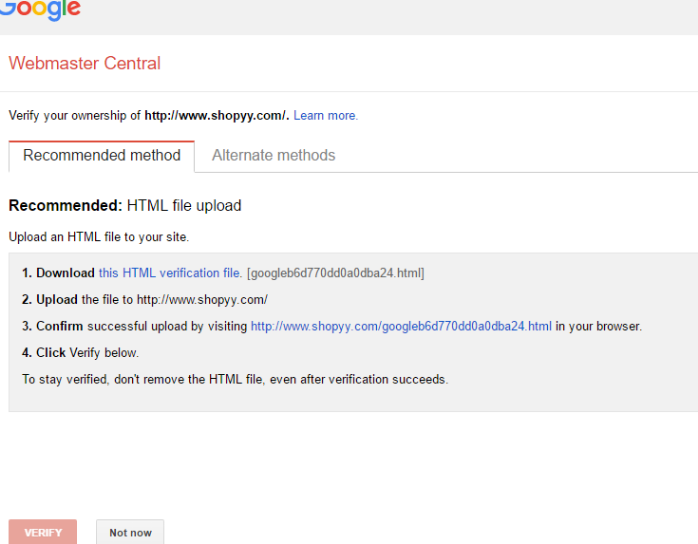Click the Upload an HTML file to your site text
698x544 pixels.
(x=99, y=237)
